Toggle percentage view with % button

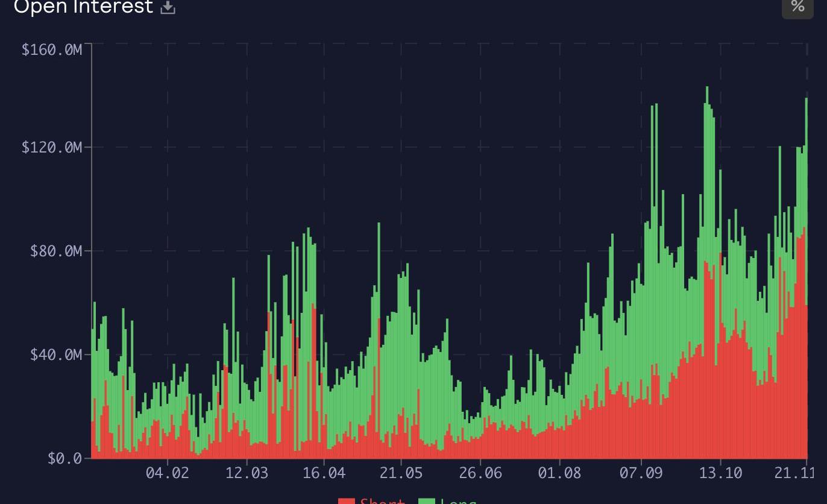pyautogui.click(x=797, y=7)
